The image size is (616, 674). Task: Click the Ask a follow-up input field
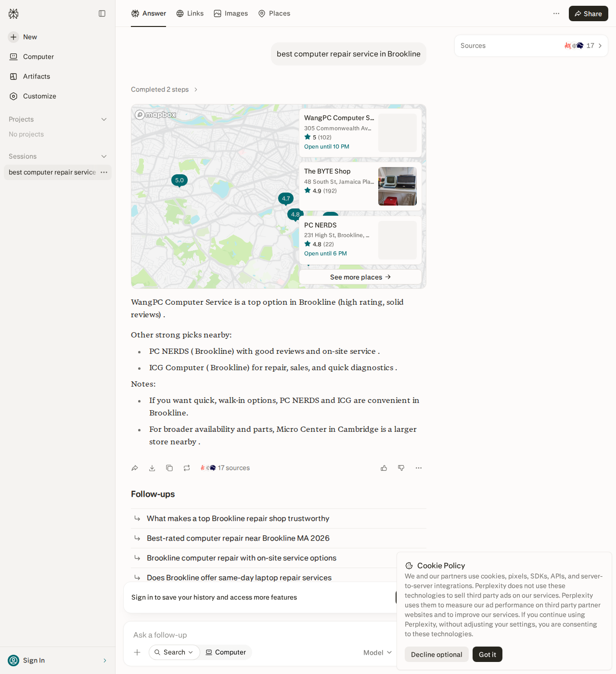[x=260, y=635]
